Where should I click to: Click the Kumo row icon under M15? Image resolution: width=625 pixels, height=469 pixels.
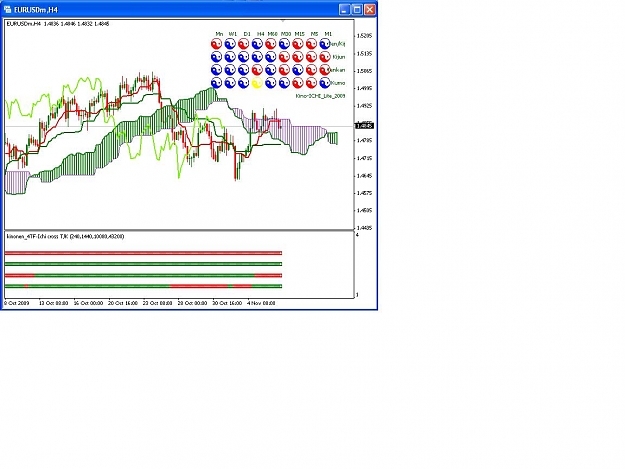(x=298, y=83)
